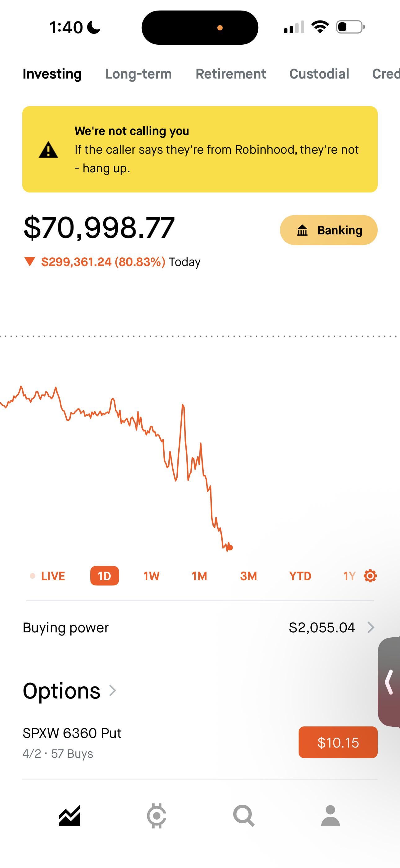Image resolution: width=400 pixels, height=868 pixels.
Task: Tap the battery status icon
Action: point(350,27)
